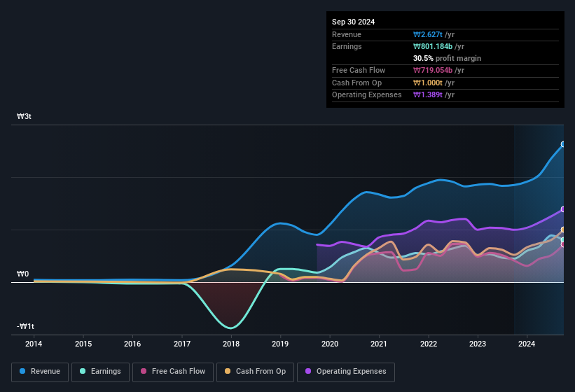
Task: Toggle the Operating Expenses legend button
Action: 346,372
